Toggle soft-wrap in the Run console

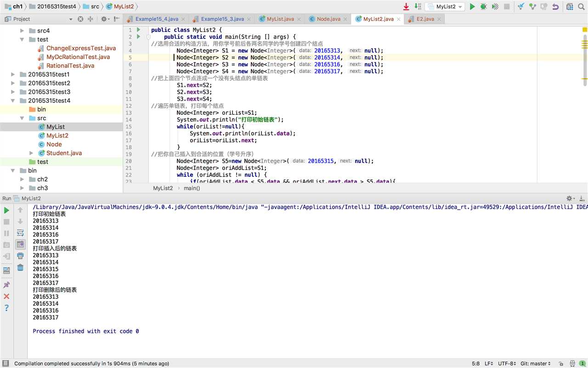pos(20,233)
